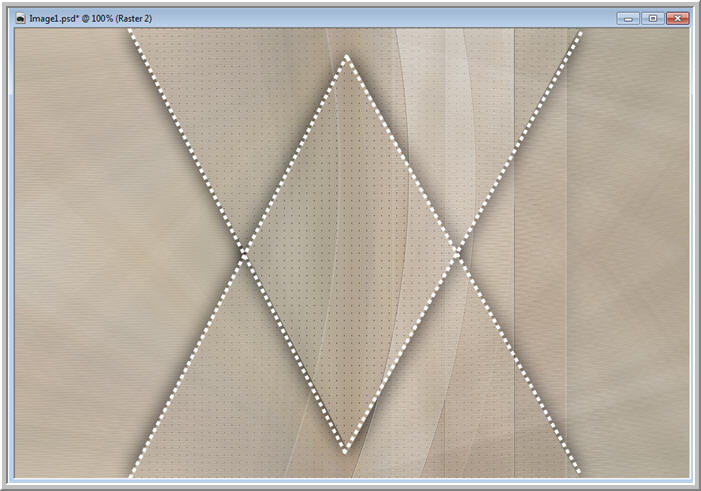Click the title text Image1.psd* @ 100% (Raster 2)
Screen dimensions: 701x491
(x=91, y=19)
